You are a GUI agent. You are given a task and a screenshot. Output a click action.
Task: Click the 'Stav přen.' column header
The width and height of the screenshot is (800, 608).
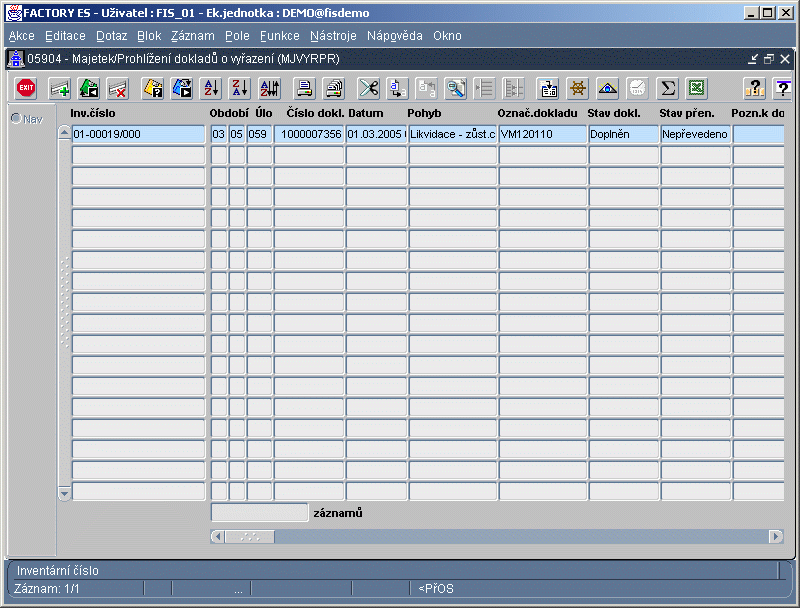click(x=686, y=113)
